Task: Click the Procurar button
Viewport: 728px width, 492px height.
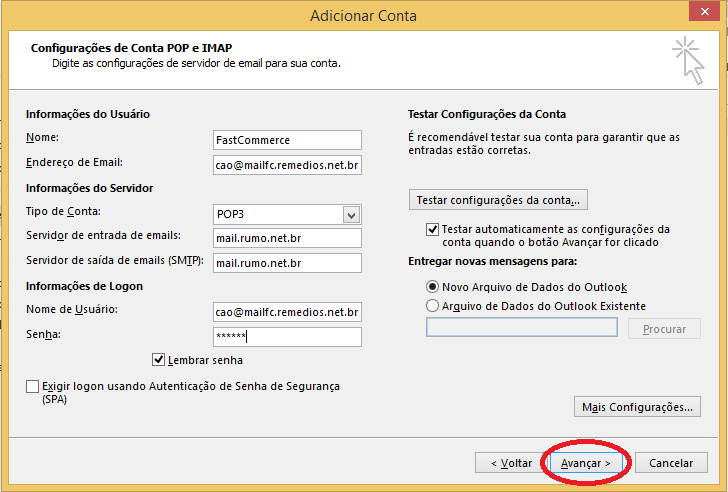Action: (x=664, y=329)
